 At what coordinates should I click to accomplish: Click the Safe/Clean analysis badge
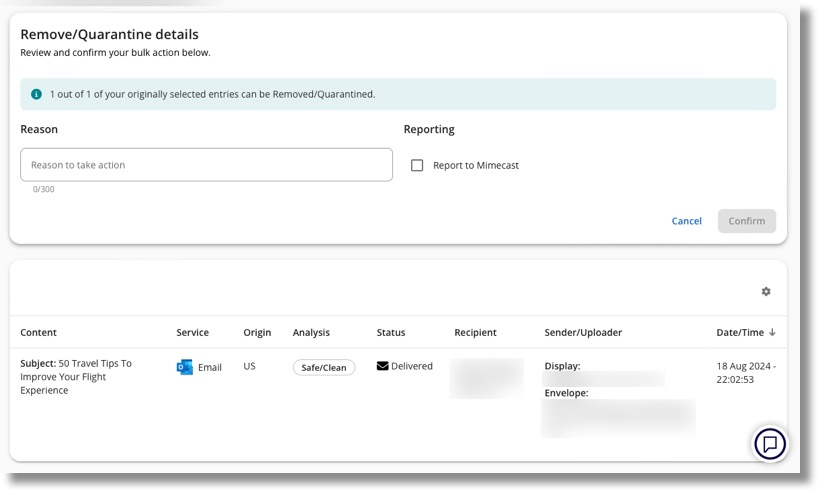pyautogui.click(x=324, y=368)
